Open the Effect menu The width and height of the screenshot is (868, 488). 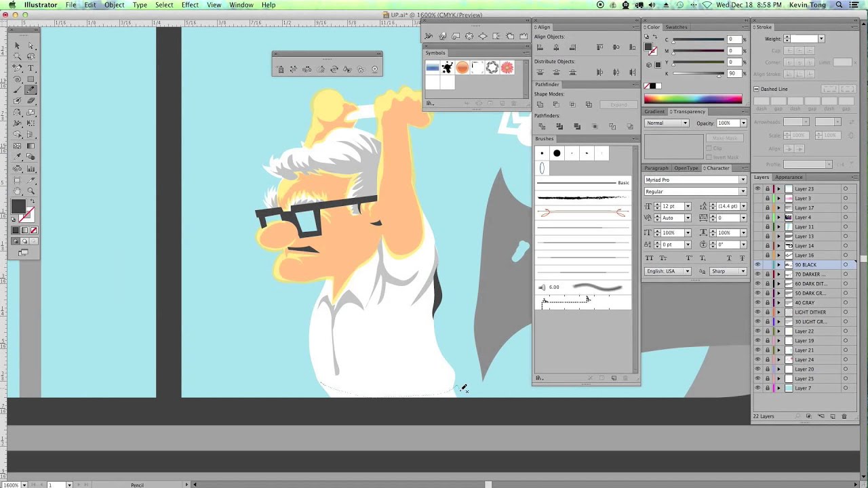click(x=190, y=5)
